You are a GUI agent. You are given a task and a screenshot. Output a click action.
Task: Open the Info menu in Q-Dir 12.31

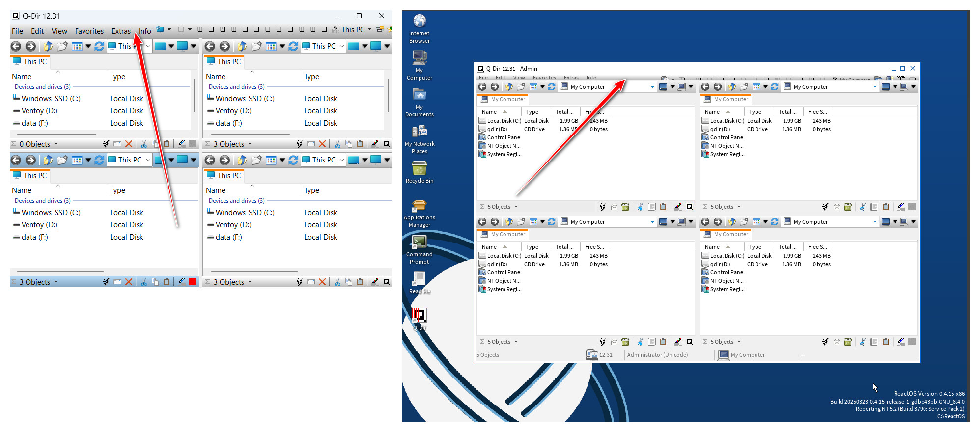[144, 31]
